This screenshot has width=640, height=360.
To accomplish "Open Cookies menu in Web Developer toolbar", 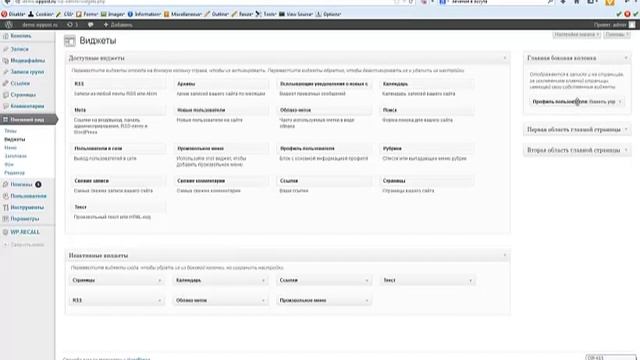I will 40,14.
